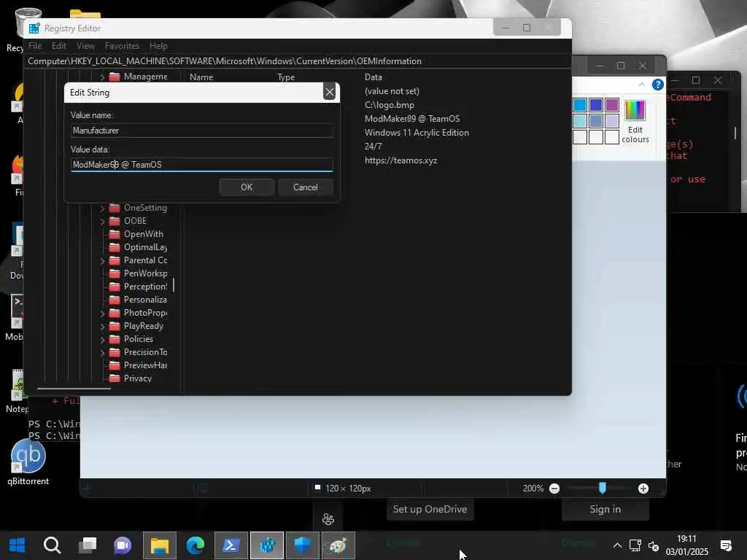The width and height of the screenshot is (747, 560).
Task: Open the File menu in Registry Editor
Action: 35,46
